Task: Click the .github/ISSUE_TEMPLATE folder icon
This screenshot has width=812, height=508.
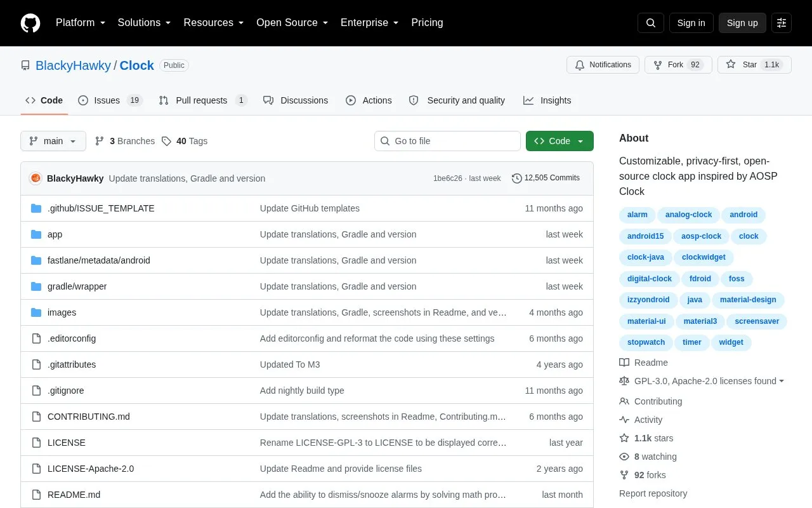Action: click(x=36, y=208)
